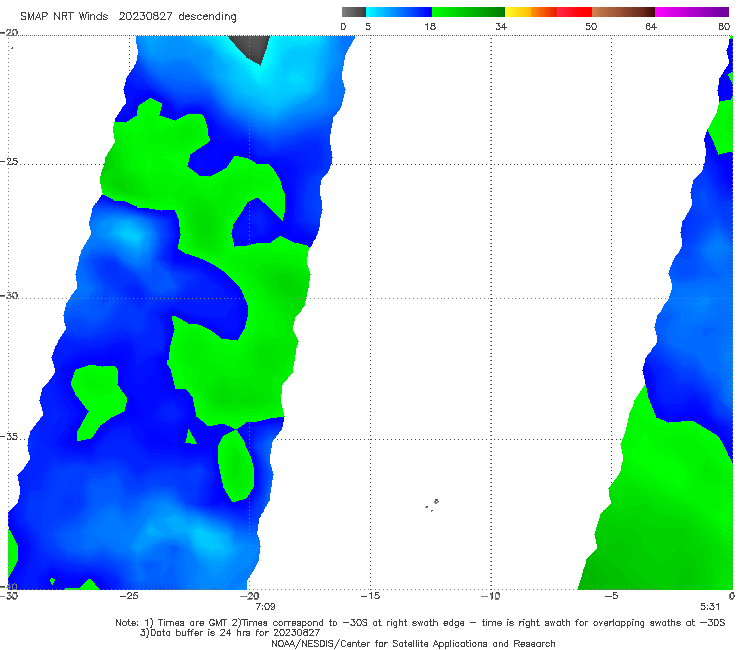Screen dimensions: 740x650
Task: Click the swath time '7:09'
Action: (x=265, y=607)
